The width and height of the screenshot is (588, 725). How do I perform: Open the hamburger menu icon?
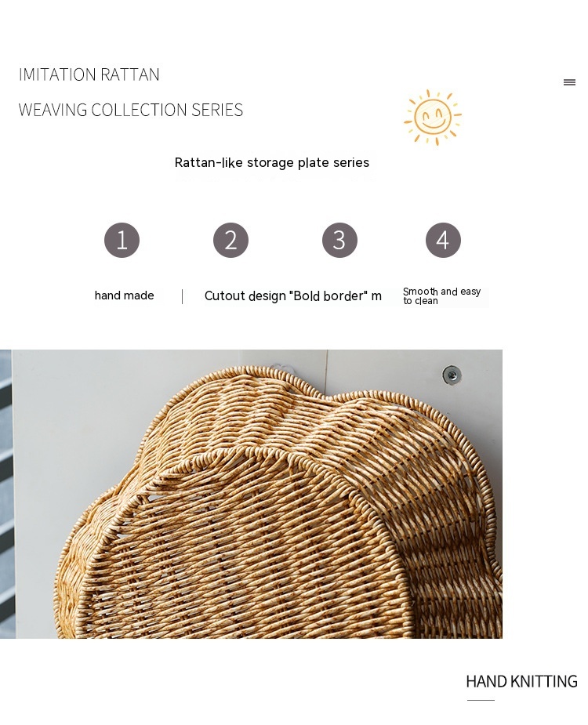pos(569,82)
